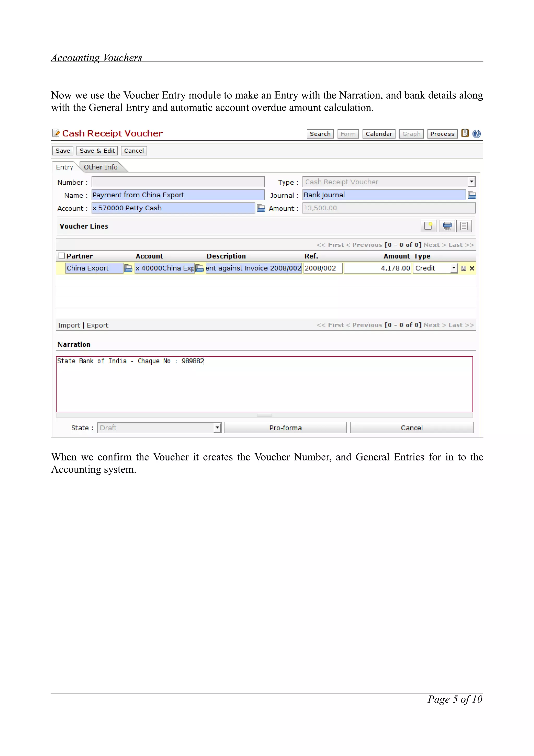
Task: Click the Account field 570000 Petty Cash
Action: coord(173,208)
